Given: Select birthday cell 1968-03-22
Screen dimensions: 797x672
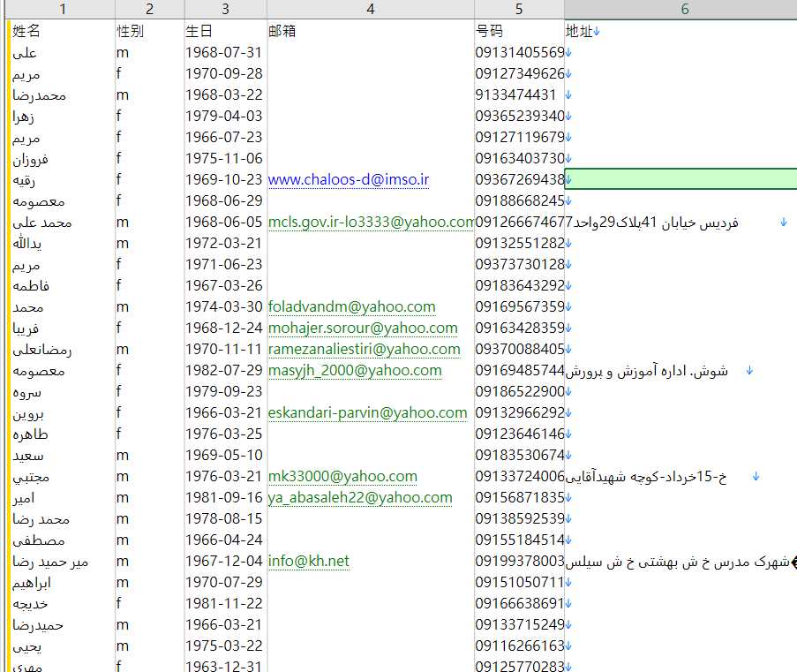Looking at the screenshot, I should click(225, 94).
